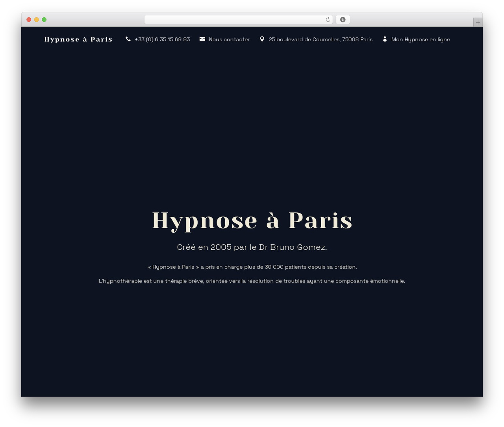Click the L'hypnothérapie est une thérapie brève paragraph
Screen dimensions: 504x427
[x=252, y=281]
